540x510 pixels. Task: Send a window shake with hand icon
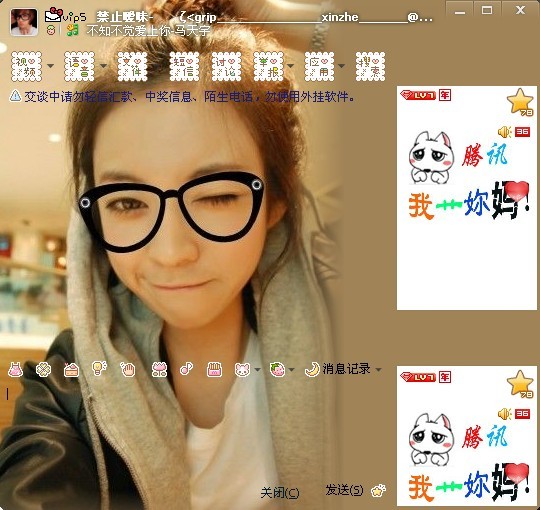pos(128,370)
